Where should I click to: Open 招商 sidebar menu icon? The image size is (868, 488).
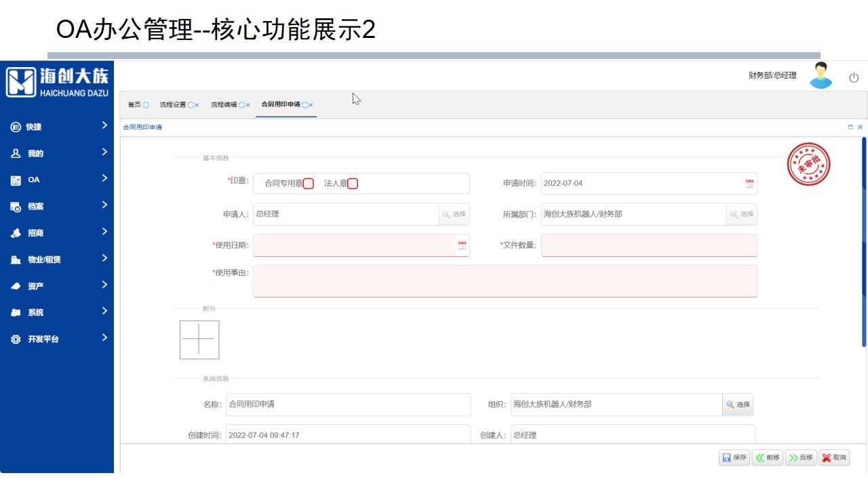point(16,233)
